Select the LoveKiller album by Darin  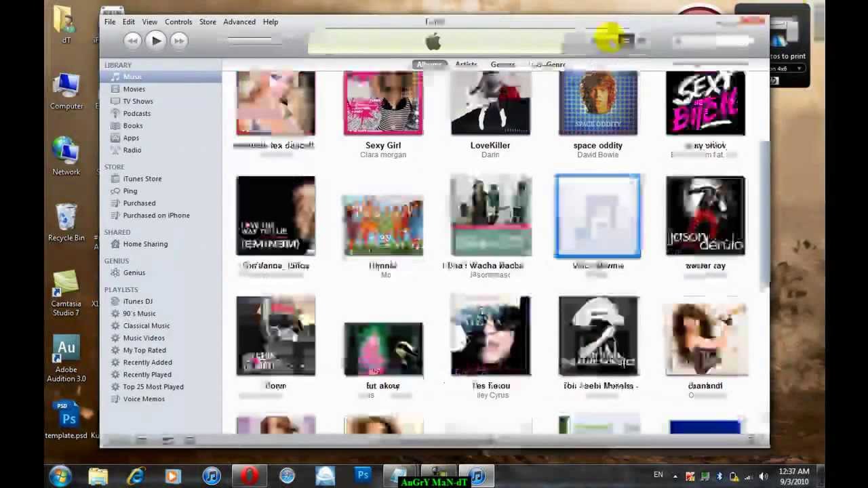tap(490, 103)
